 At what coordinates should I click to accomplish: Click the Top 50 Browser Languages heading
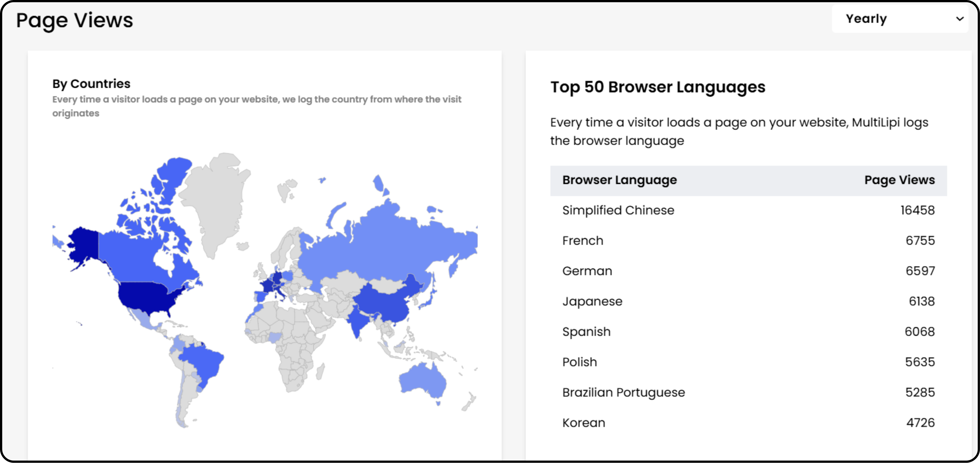[658, 87]
